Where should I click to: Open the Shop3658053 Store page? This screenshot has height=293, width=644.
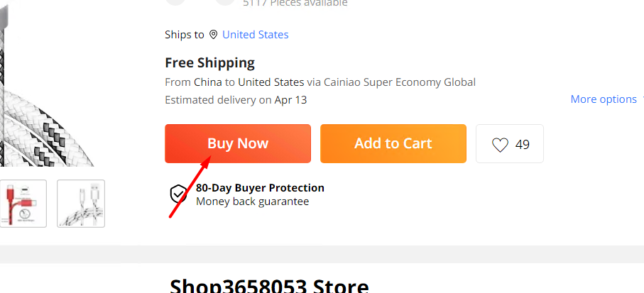coord(269,285)
